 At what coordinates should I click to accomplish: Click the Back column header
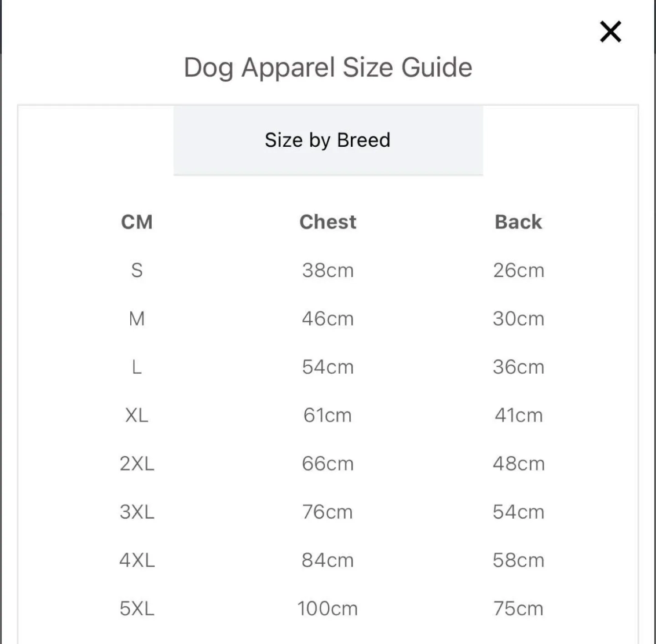tap(518, 222)
